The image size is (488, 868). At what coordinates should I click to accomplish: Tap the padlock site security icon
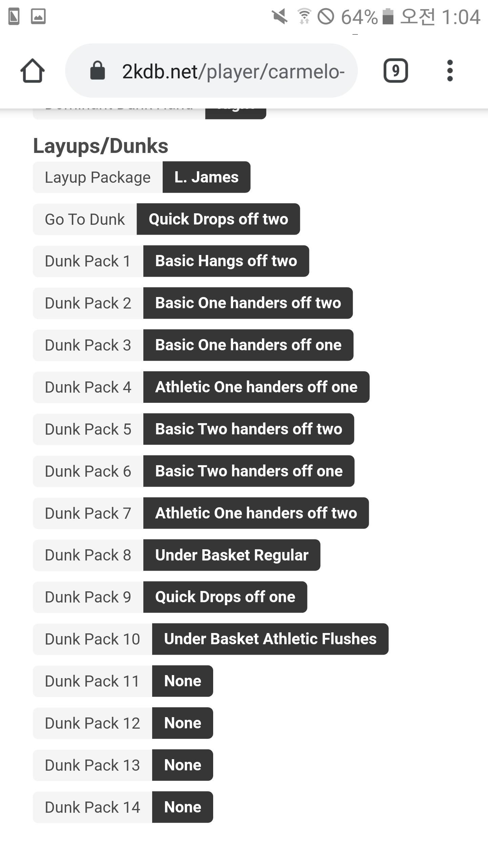[x=98, y=71]
